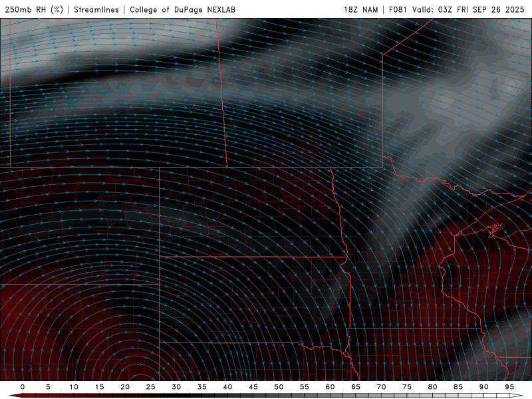Image resolution: width=532 pixels, height=399 pixels.
Task: Click "College of DuPage NEXLAB" text
Action: (x=182, y=9)
